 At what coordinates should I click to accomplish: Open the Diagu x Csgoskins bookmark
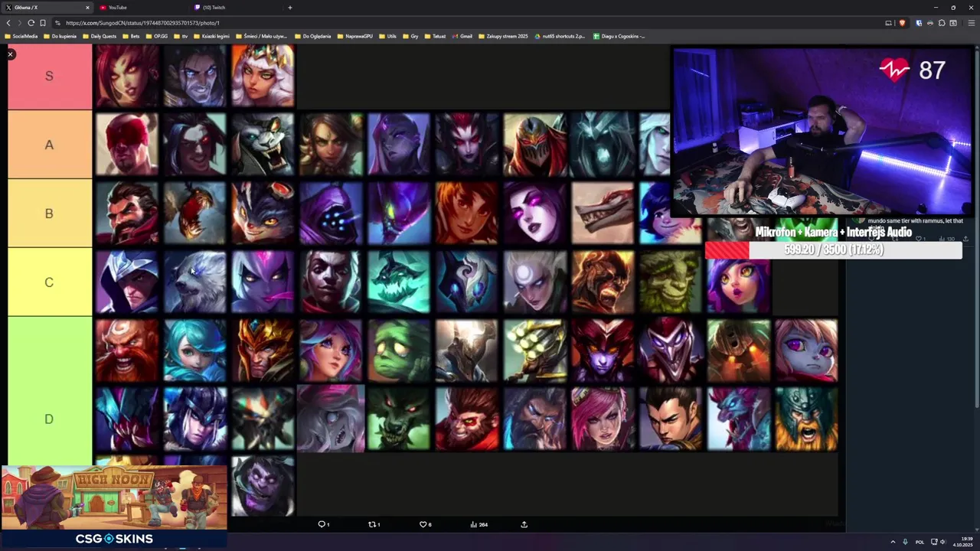tap(619, 36)
